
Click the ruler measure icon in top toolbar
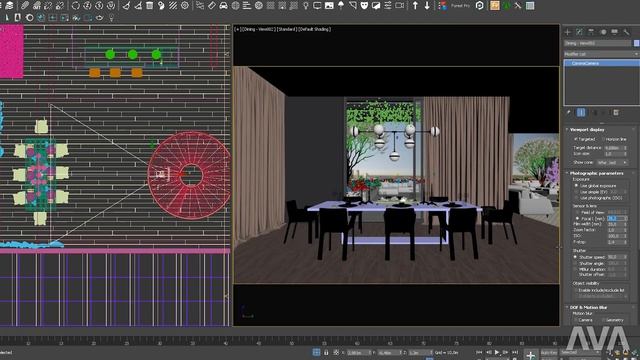(x=211, y=6)
